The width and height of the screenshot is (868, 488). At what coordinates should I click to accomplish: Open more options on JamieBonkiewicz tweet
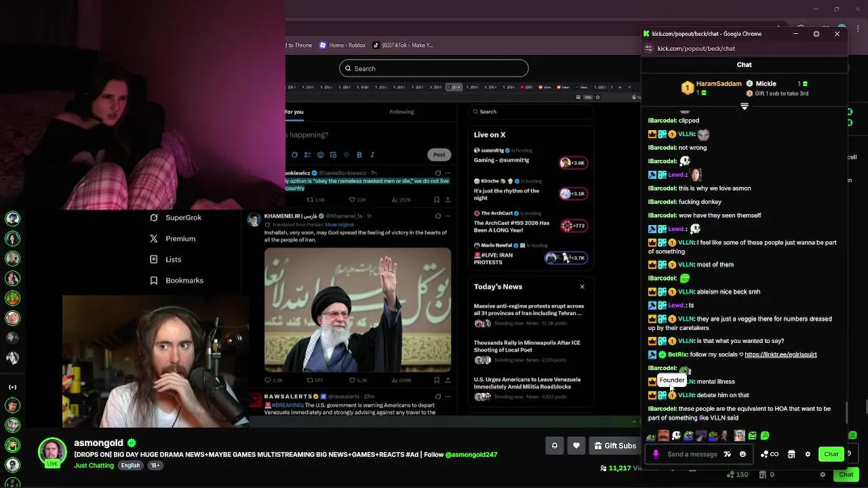click(x=448, y=173)
